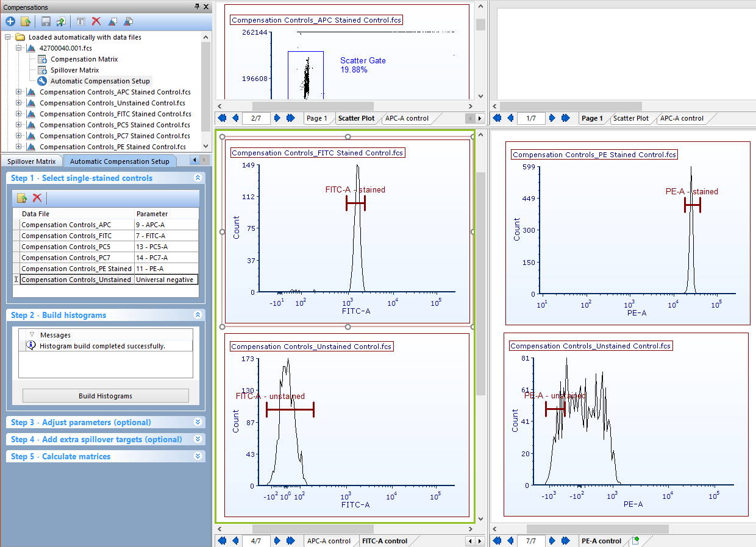The width and height of the screenshot is (756, 547).
Task: Click the blue plus add compensation icon
Action: pyautogui.click(x=10, y=22)
